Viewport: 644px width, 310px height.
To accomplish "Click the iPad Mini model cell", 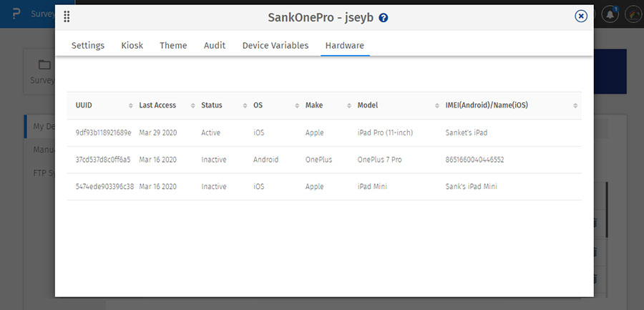I will (372, 186).
